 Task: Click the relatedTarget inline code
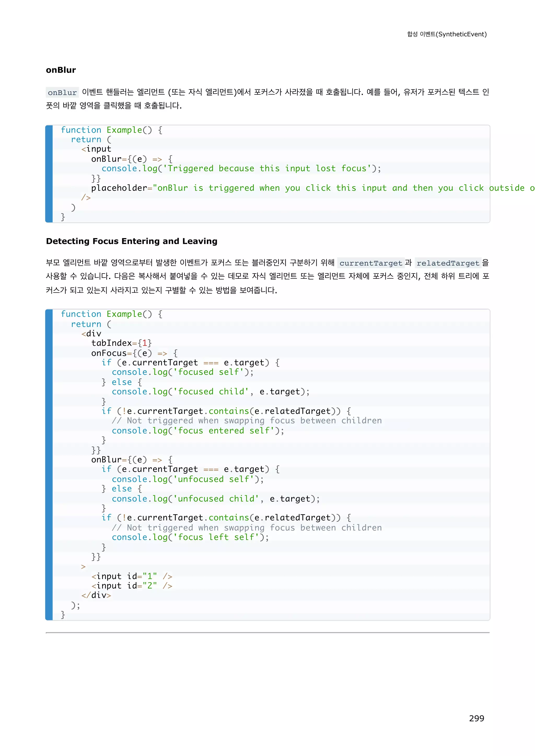pyautogui.click(x=448, y=263)
